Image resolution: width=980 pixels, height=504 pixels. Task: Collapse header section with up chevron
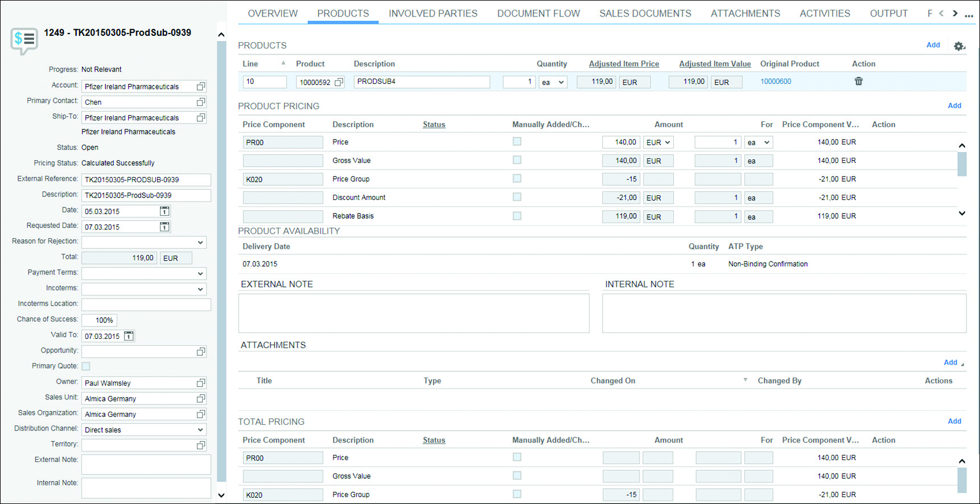point(221,35)
